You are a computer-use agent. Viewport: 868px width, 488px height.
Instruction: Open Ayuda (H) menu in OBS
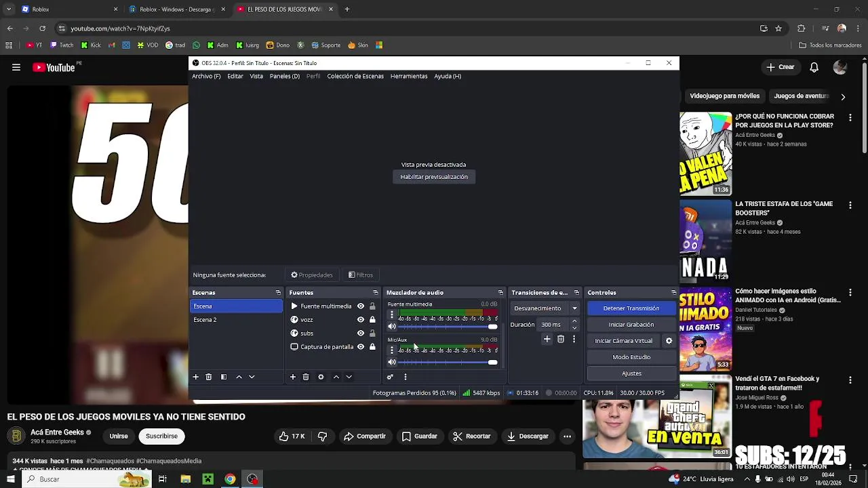pyautogui.click(x=448, y=77)
